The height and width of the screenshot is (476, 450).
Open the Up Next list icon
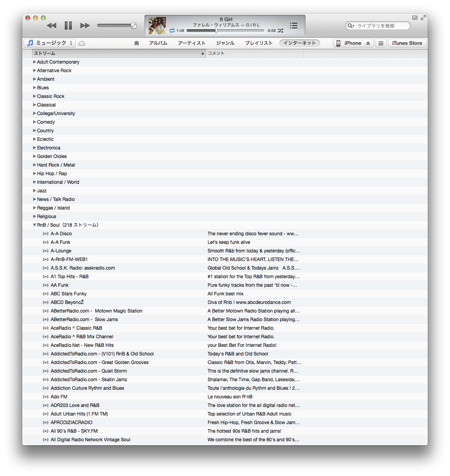pos(293,25)
